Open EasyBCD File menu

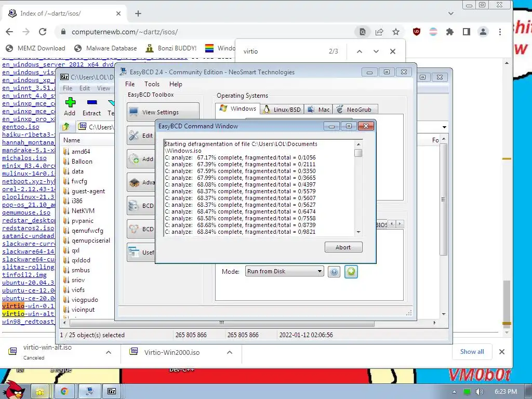pos(129,84)
